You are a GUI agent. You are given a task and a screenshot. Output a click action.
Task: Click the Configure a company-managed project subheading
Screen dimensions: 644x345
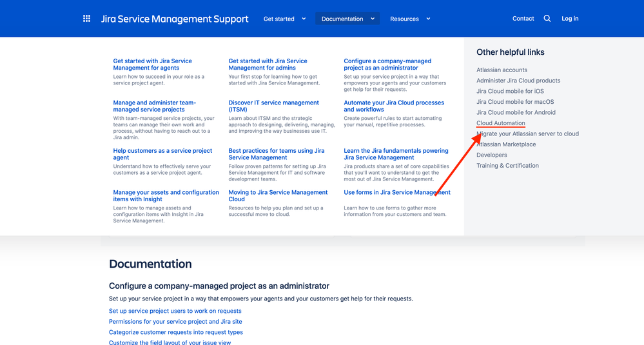tap(219, 286)
